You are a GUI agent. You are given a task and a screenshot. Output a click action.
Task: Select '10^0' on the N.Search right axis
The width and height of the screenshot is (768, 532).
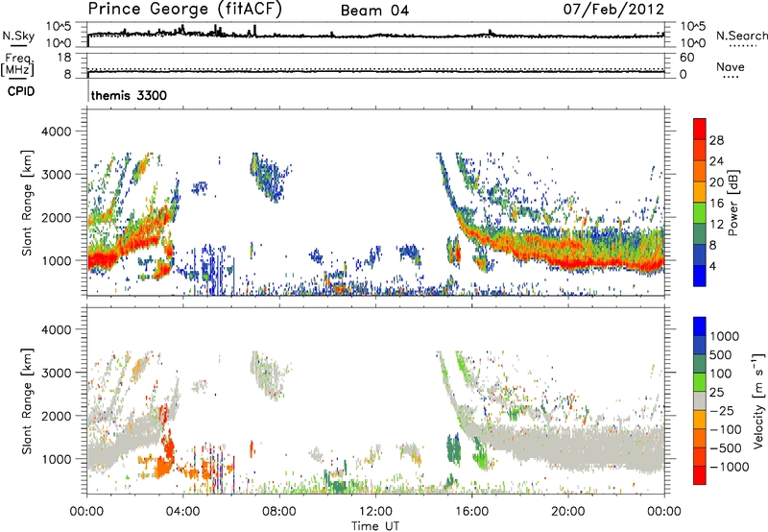[692, 43]
